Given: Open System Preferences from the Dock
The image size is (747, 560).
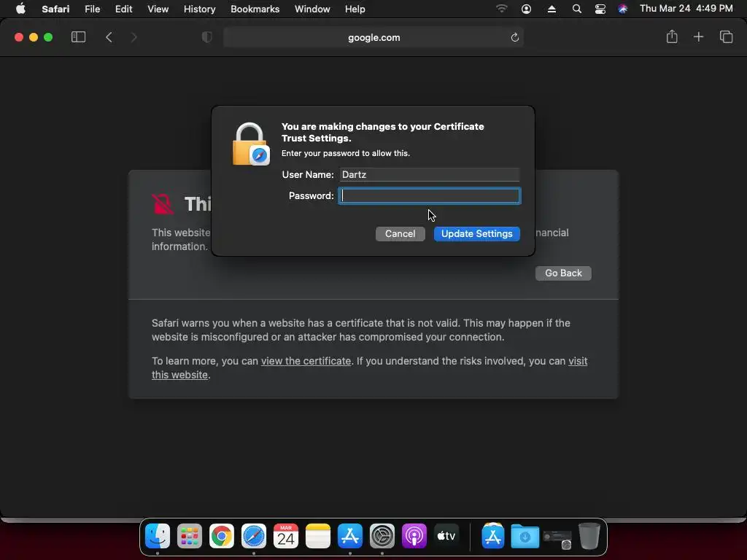Looking at the screenshot, I should [382, 536].
